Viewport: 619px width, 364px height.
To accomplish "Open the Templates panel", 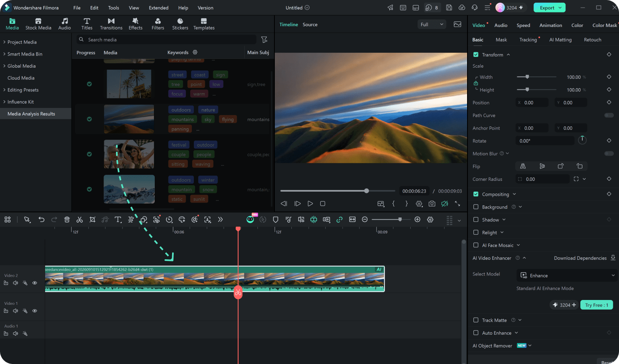I will pyautogui.click(x=204, y=24).
